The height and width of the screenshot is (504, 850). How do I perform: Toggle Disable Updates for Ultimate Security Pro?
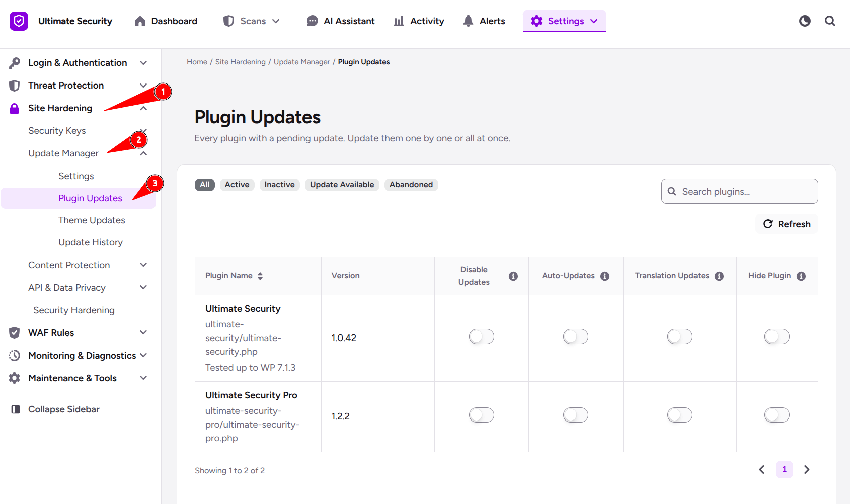482,415
